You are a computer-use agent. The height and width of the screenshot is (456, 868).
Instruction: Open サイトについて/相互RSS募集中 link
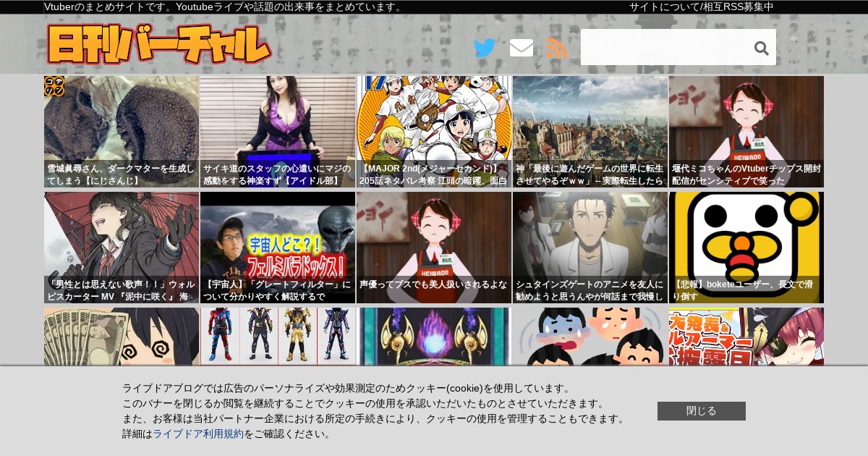coord(701,7)
